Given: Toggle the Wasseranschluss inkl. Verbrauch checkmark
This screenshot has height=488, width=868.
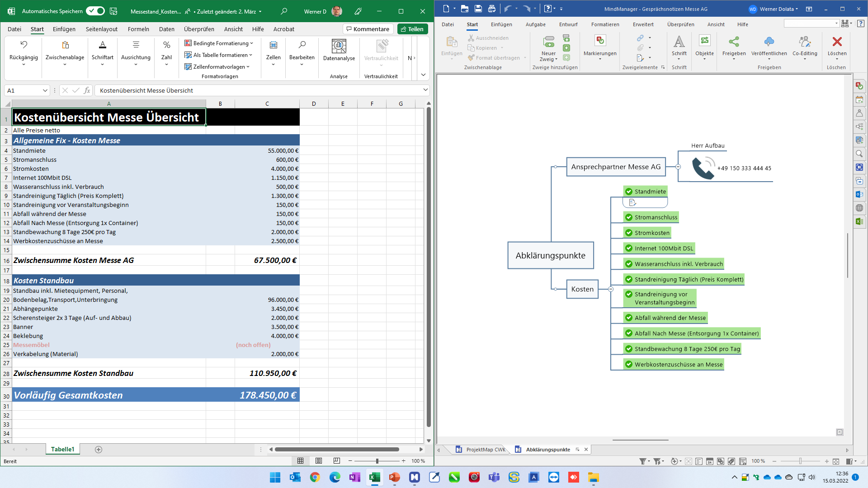Looking at the screenshot, I should (628, 264).
